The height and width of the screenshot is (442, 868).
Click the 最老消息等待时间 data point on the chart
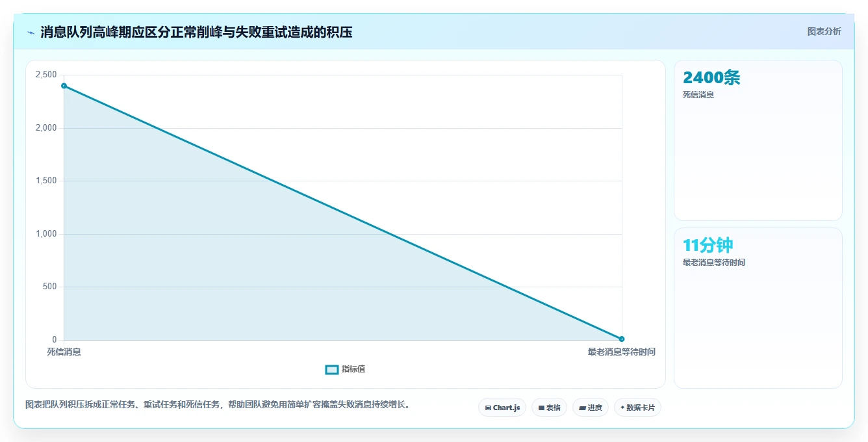(622, 339)
